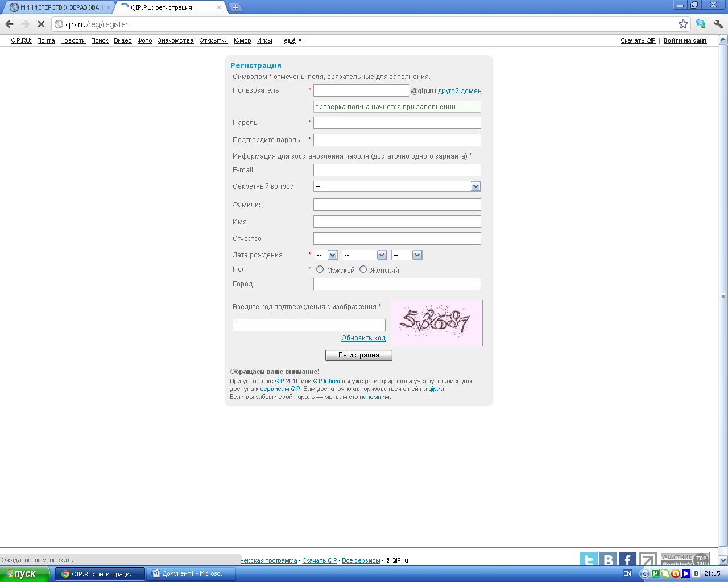
Task: Click Войти на сайт link
Action: click(685, 40)
